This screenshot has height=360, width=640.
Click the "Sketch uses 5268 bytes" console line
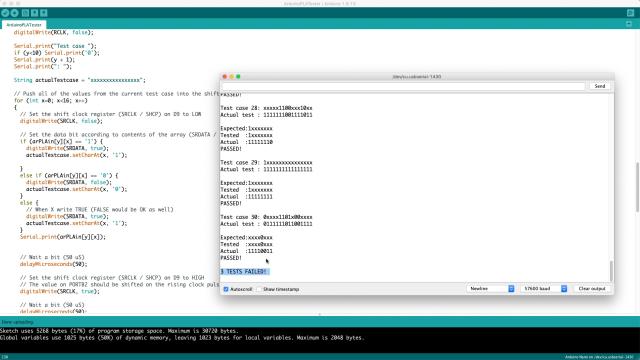coord(119,331)
